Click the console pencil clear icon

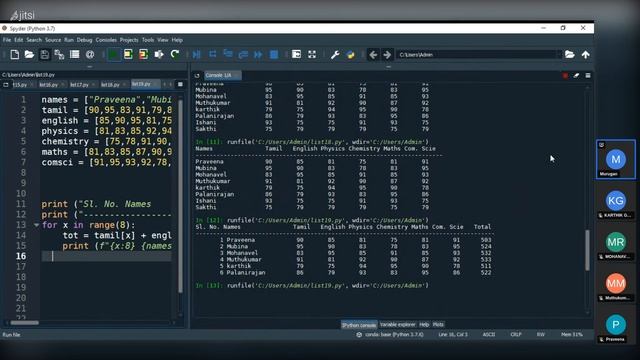pos(576,76)
